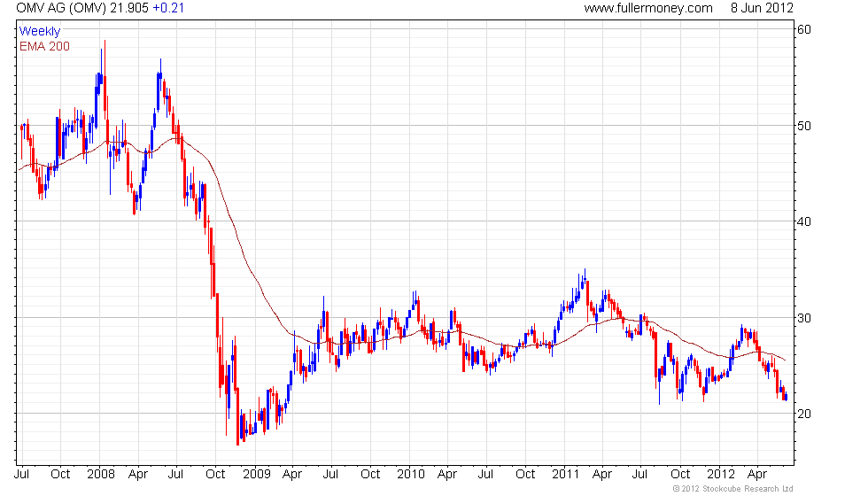Click the Apr label right after 2010

click(x=446, y=475)
